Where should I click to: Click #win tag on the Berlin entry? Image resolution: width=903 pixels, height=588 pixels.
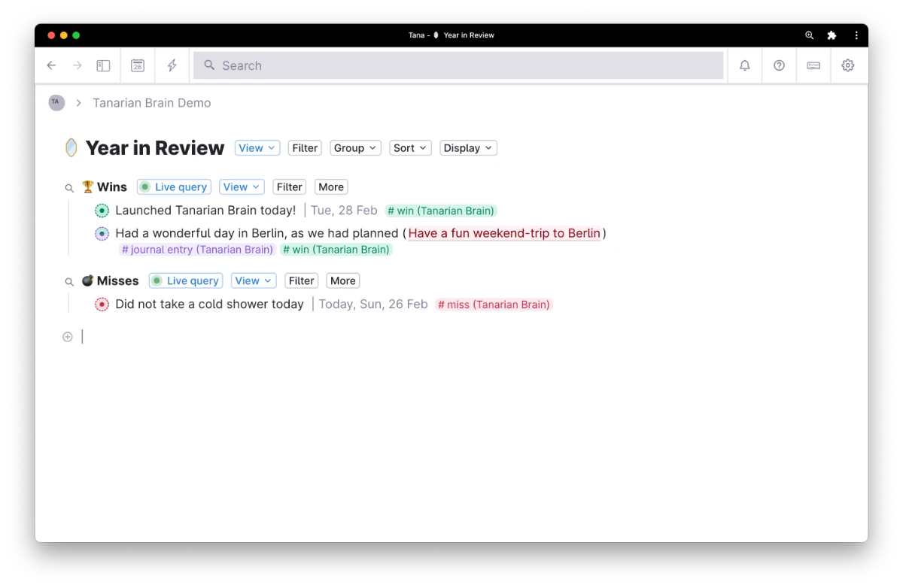click(x=336, y=250)
